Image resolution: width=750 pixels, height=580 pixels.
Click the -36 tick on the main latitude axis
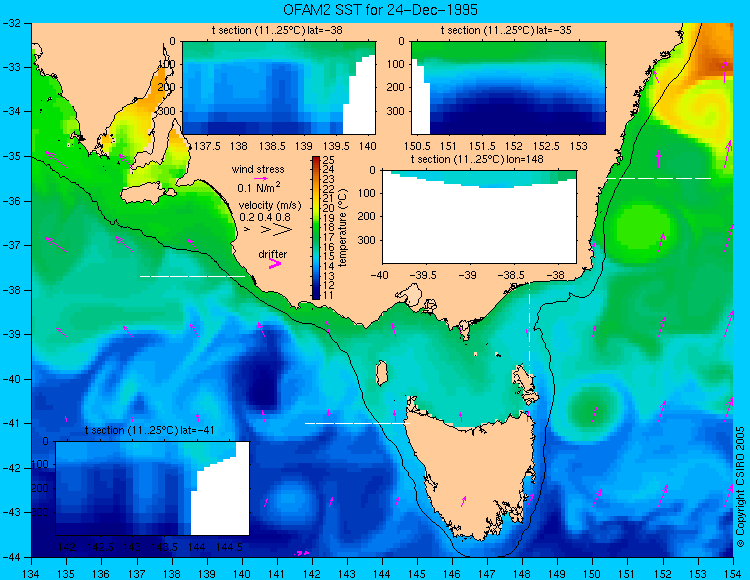(11, 201)
